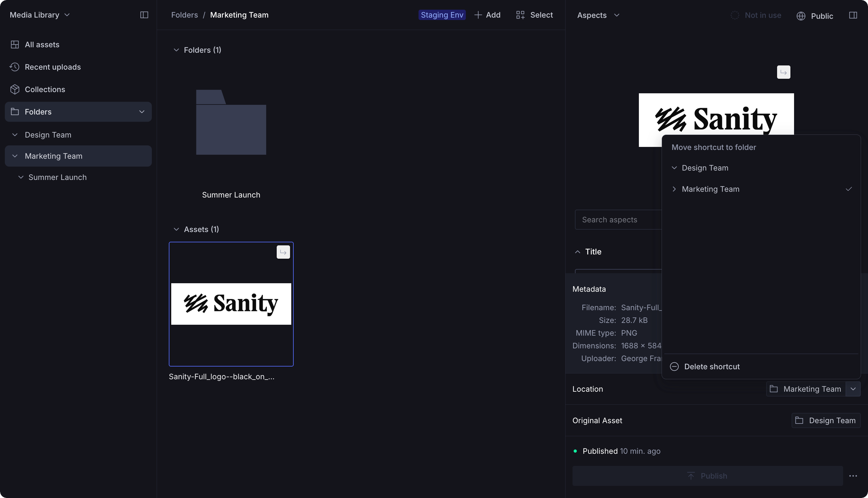Expand Marketing Team chevron in move popup
Screen dimensions: 868x498
(674, 189)
